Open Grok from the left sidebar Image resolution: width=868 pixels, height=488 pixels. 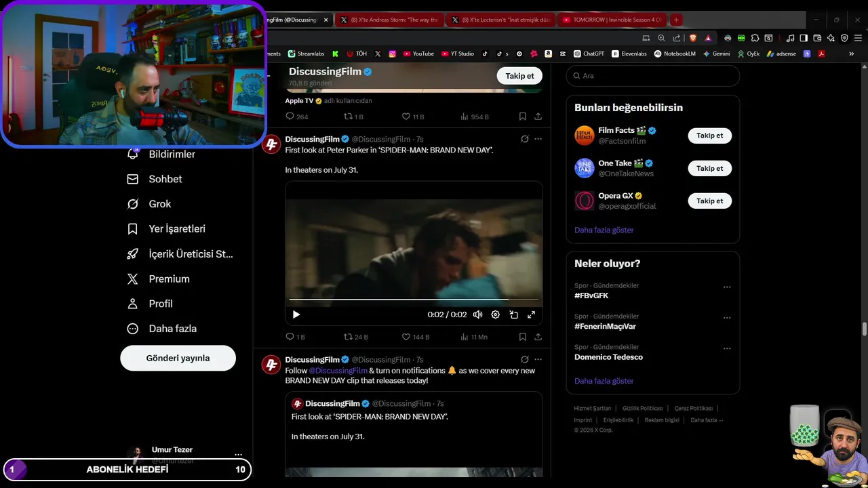tap(149, 204)
